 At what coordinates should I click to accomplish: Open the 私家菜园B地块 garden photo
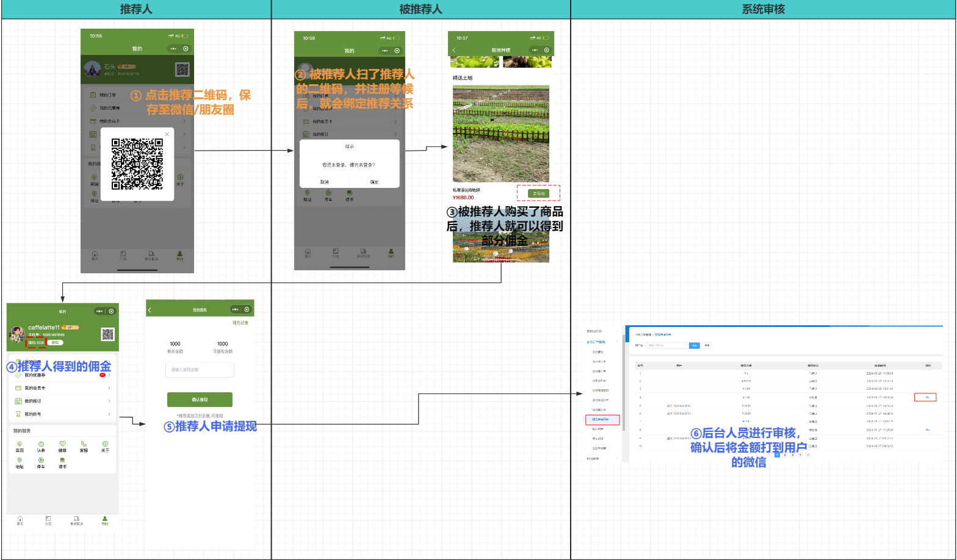coord(501,134)
